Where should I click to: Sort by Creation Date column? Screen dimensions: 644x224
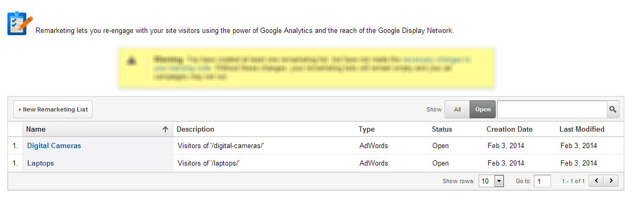click(x=509, y=130)
